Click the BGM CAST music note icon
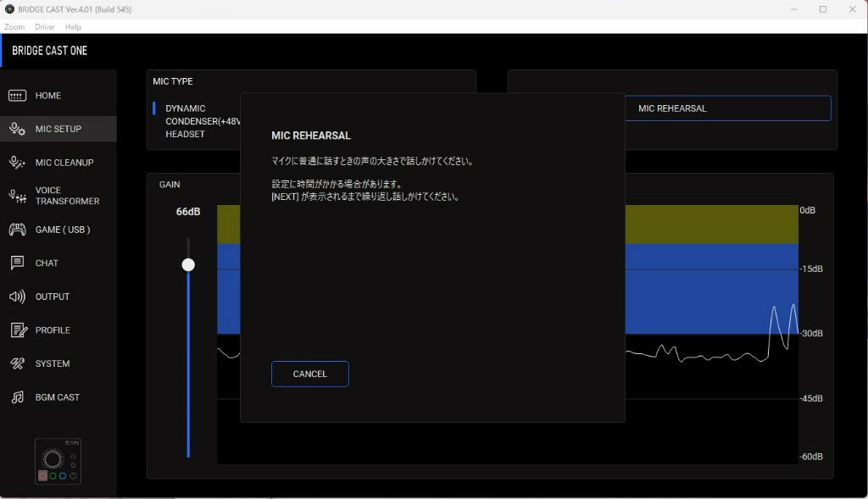This screenshot has height=499, width=868. 17,397
